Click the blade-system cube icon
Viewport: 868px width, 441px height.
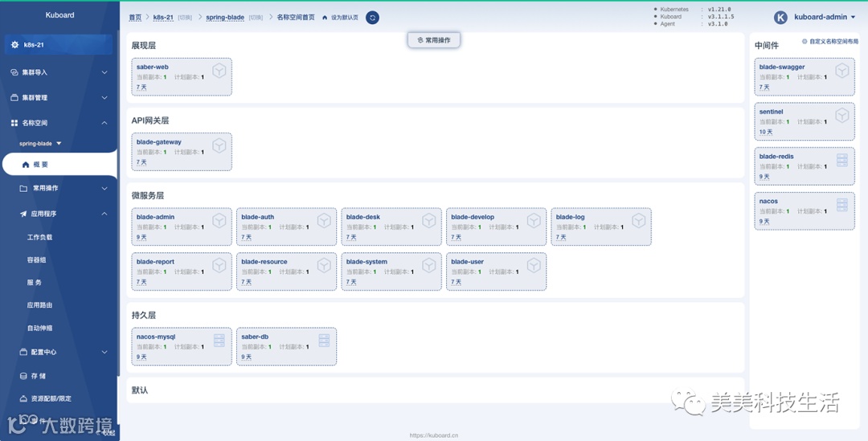429,266
